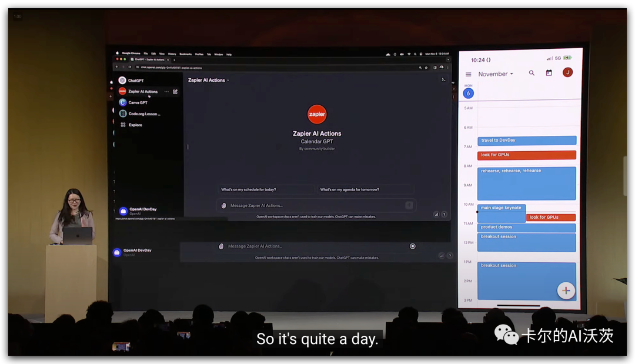Tap the plus button to create event
The image size is (635, 364).
(x=566, y=290)
